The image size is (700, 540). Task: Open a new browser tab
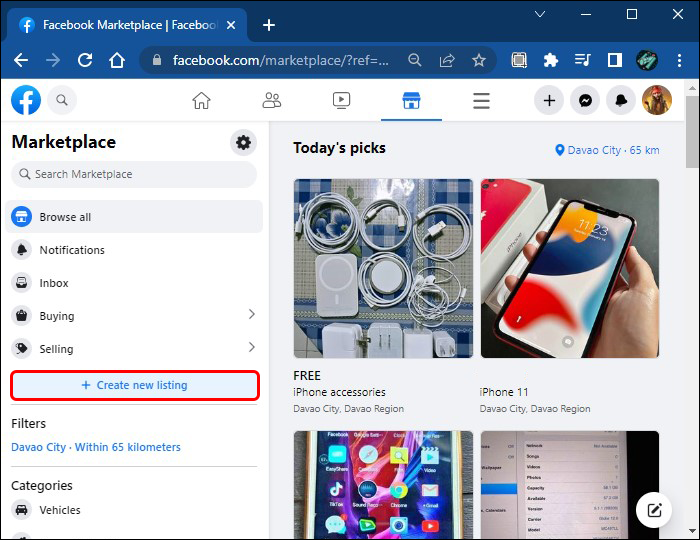269,25
